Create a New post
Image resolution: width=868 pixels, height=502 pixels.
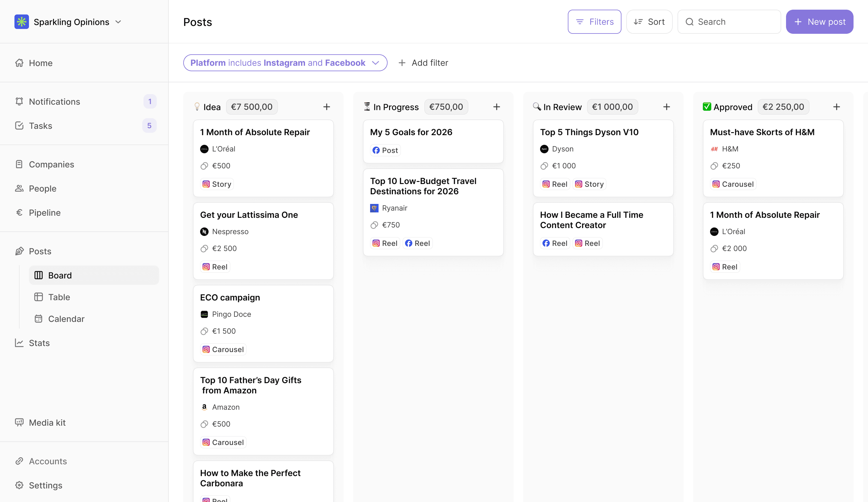pos(819,21)
